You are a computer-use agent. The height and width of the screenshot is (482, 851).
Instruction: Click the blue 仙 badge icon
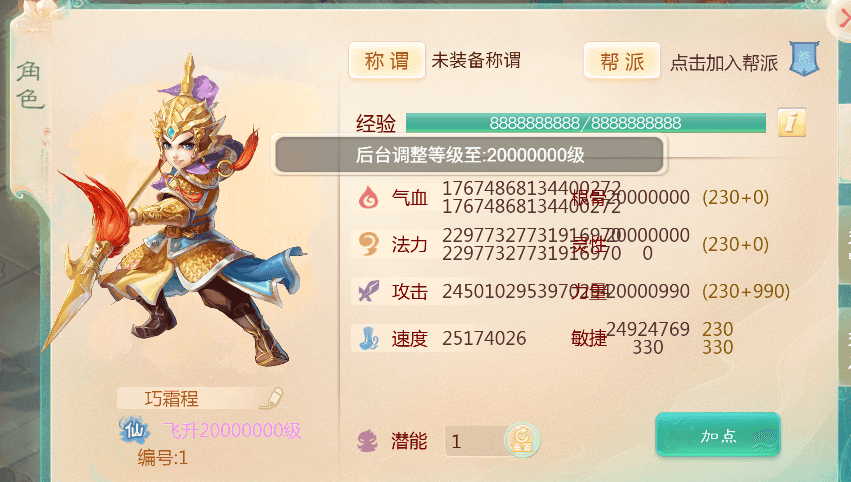(x=134, y=430)
